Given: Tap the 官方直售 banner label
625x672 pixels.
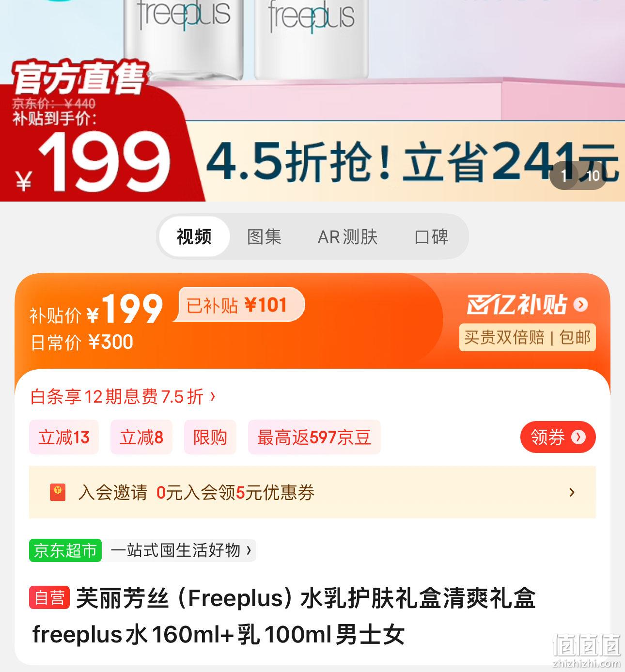Looking at the screenshot, I should pyautogui.click(x=79, y=78).
